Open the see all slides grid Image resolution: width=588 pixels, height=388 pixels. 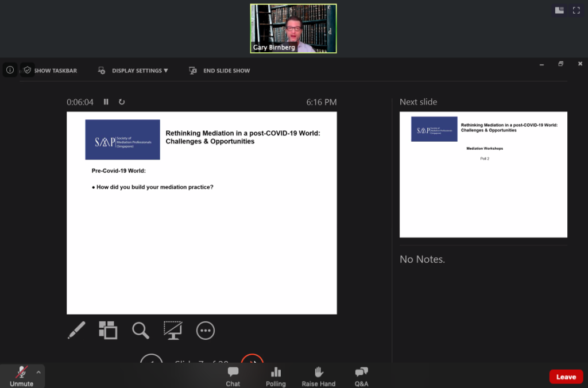pyautogui.click(x=108, y=330)
